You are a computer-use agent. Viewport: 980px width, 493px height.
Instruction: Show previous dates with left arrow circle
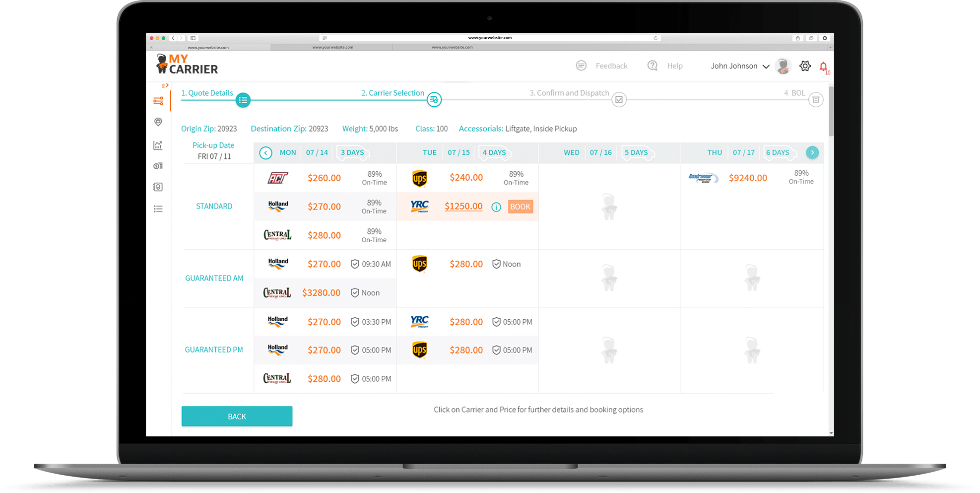[266, 153]
